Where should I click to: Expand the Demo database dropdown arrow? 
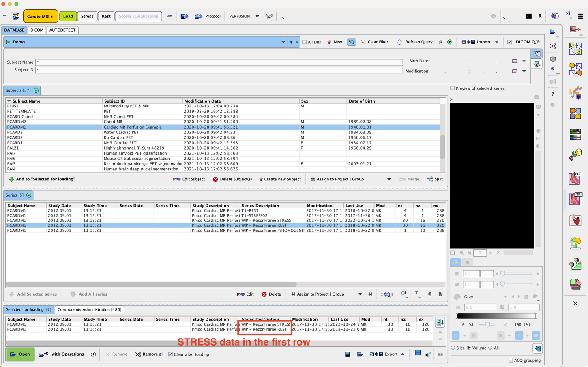pos(283,42)
